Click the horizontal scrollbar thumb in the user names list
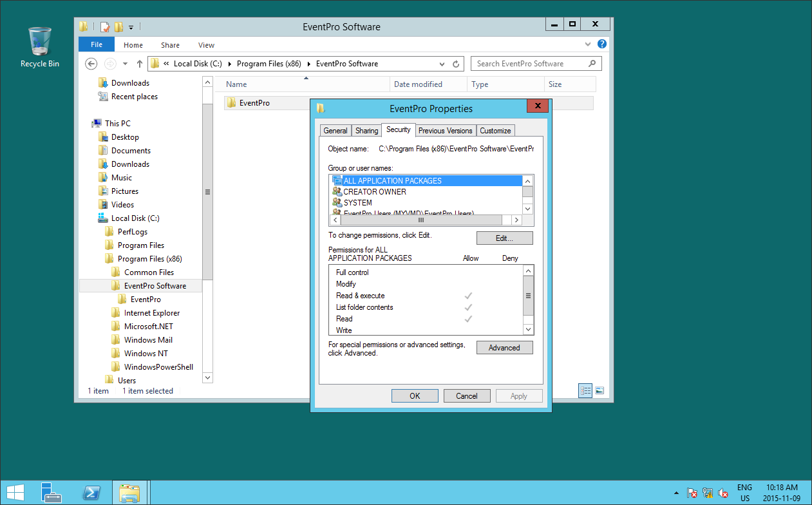This screenshot has height=505, width=812. tap(421, 220)
